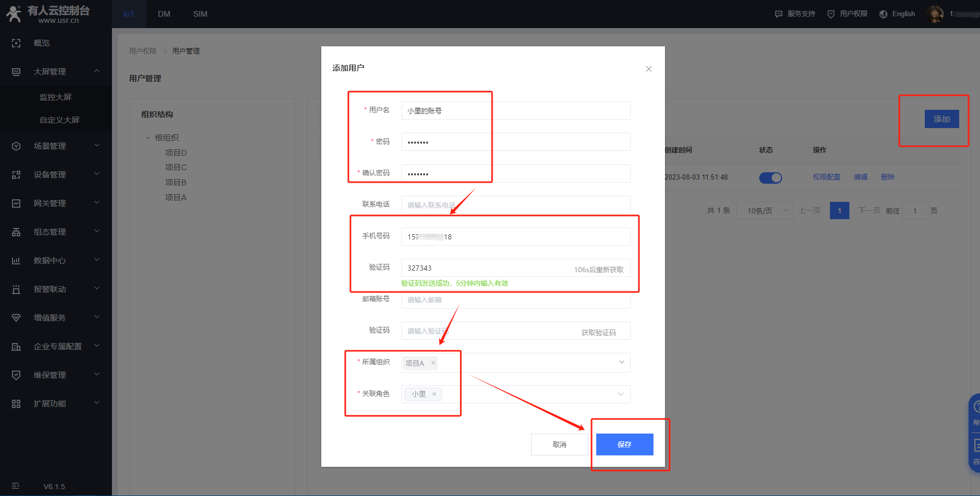Screen dimensions: 980x496
Task: Click the 取消 cancel button
Action: coord(559,444)
